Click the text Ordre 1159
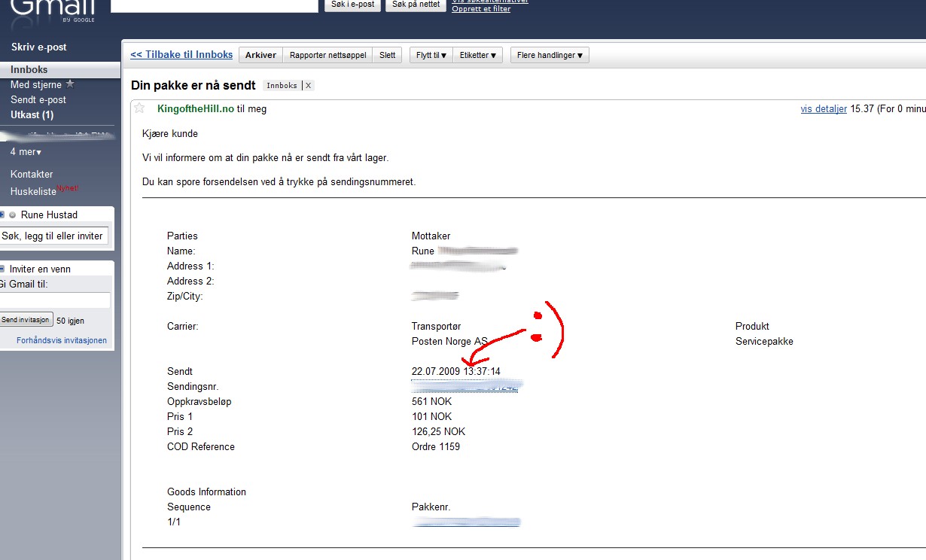 436,446
